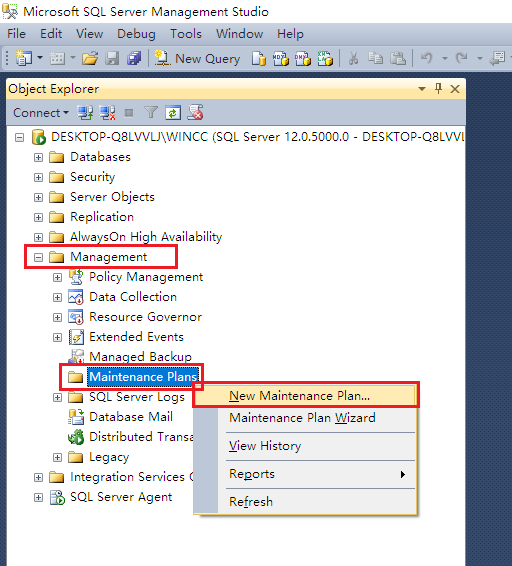Image resolution: width=512 pixels, height=566 pixels.
Task: Click the Open File folder icon in toolbar
Action: pos(90,58)
